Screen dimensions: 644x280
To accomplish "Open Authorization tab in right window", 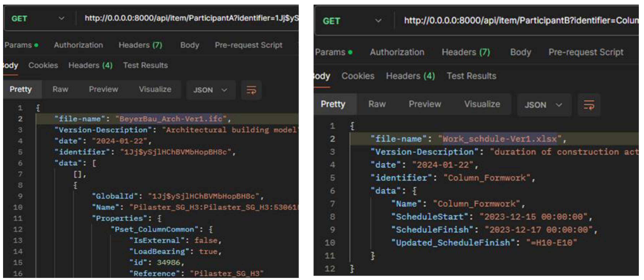I will (x=397, y=52).
